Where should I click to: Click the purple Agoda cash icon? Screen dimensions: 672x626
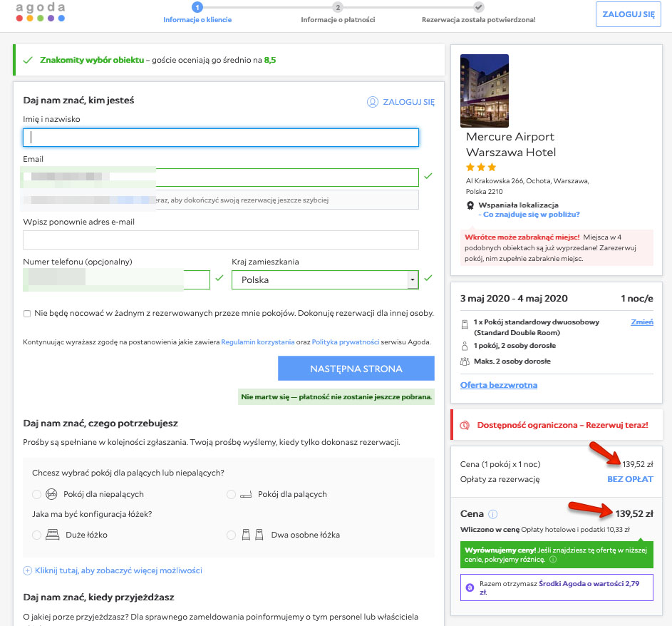click(x=470, y=587)
